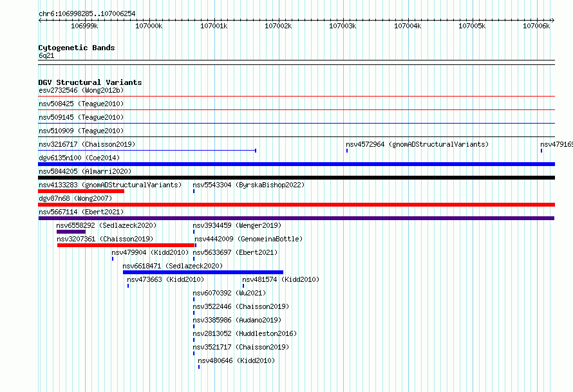Open nsv4133283 (gnomADStructuralVariants) label

tap(110, 185)
